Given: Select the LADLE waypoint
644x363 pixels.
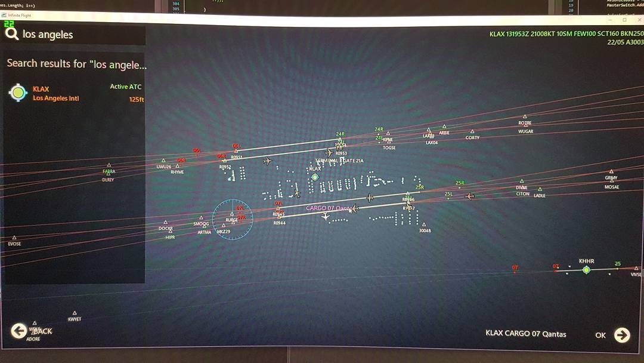Looking at the screenshot, I should pos(540,192).
